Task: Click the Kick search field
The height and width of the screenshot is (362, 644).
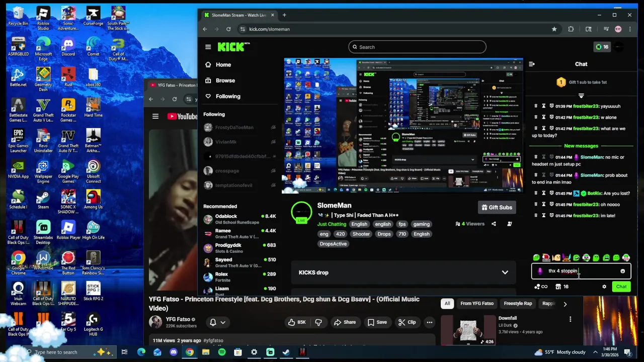Action: tap(417, 47)
